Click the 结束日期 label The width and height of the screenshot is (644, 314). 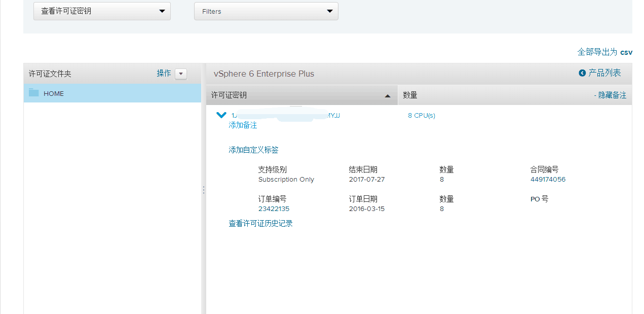(363, 169)
